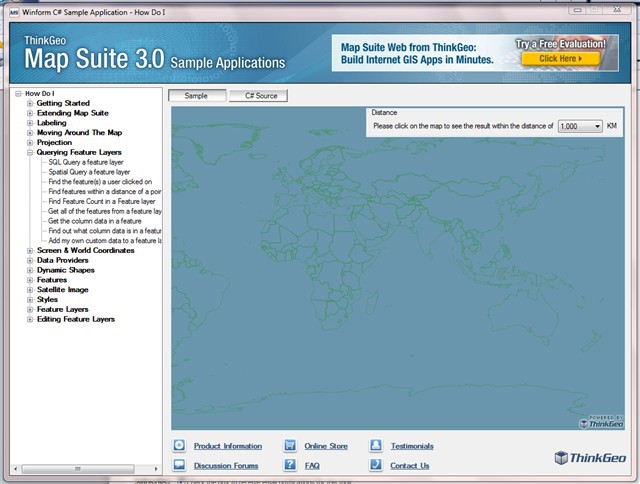The height and width of the screenshot is (484, 640).
Task: Expand the Getting Started node
Action: coord(30,103)
